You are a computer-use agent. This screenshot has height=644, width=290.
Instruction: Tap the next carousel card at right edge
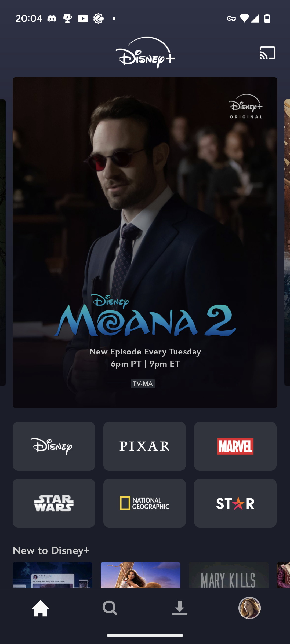click(x=287, y=243)
